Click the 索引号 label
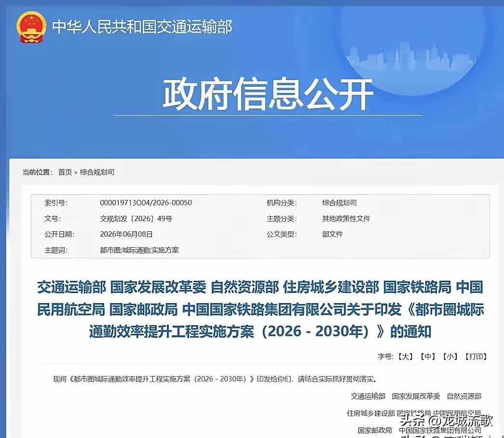Image resolution: width=504 pixels, height=438 pixels. pyautogui.click(x=56, y=203)
